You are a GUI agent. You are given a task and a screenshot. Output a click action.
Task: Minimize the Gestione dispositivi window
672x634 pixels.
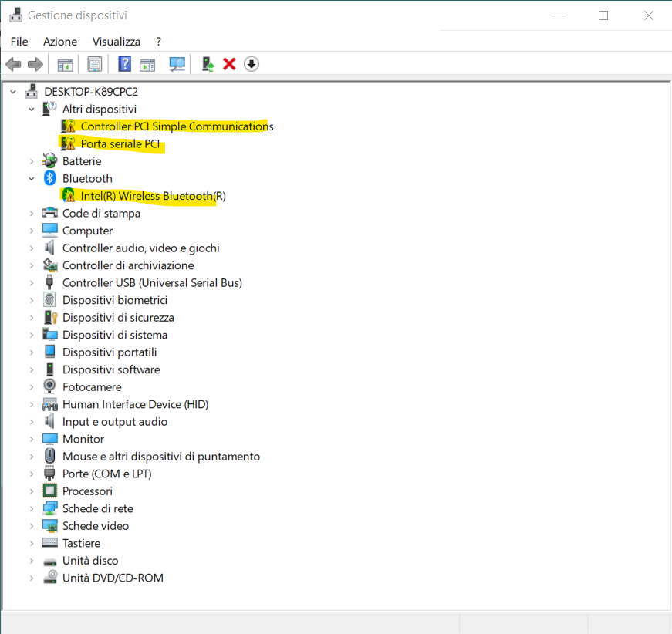pyautogui.click(x=559, y=15)
